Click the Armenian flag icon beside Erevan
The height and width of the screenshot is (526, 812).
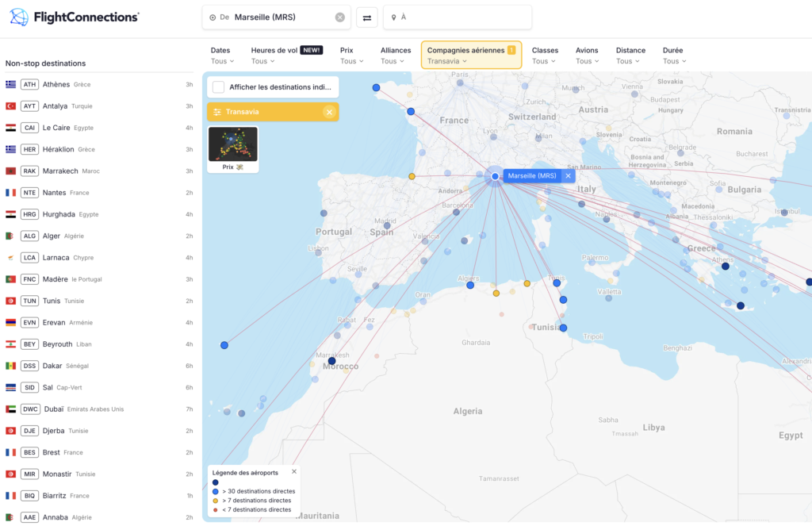[x=10, y=322]
